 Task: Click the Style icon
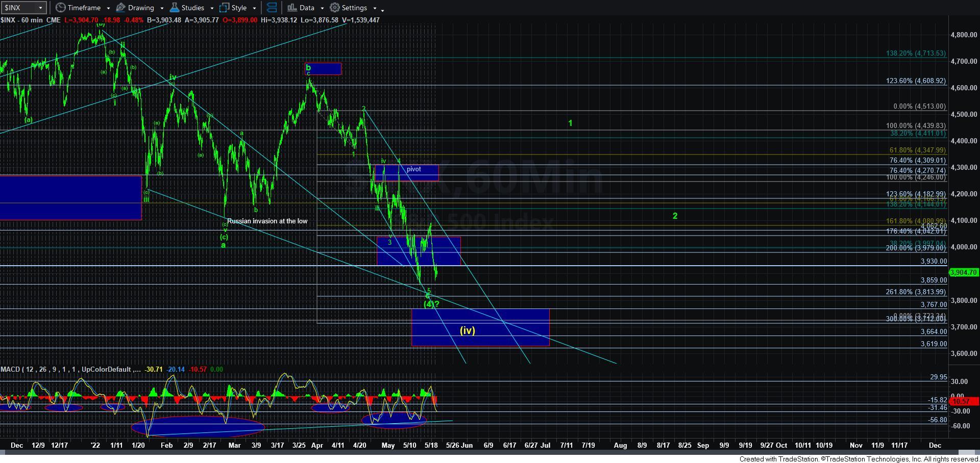pyautogui.click(x=224, y=8)
